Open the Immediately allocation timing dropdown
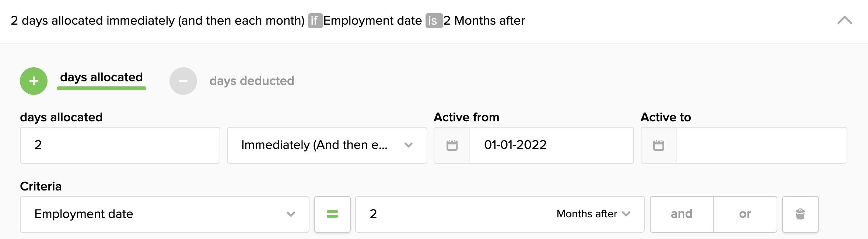The image size is (868, 239). click(327, 145)
